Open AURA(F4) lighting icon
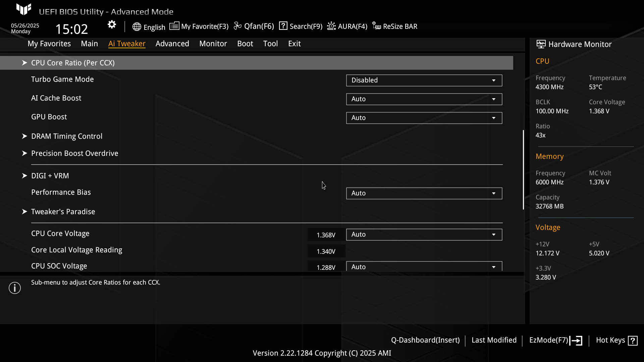The width and height of the screenshot is (644, 362). [x=331, y=26]
